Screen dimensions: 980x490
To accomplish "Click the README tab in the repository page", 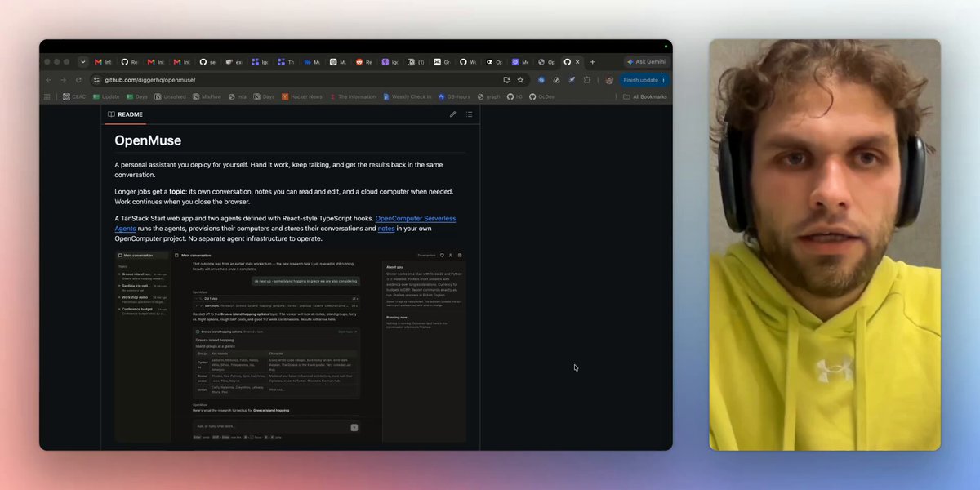I will [125, 114].
